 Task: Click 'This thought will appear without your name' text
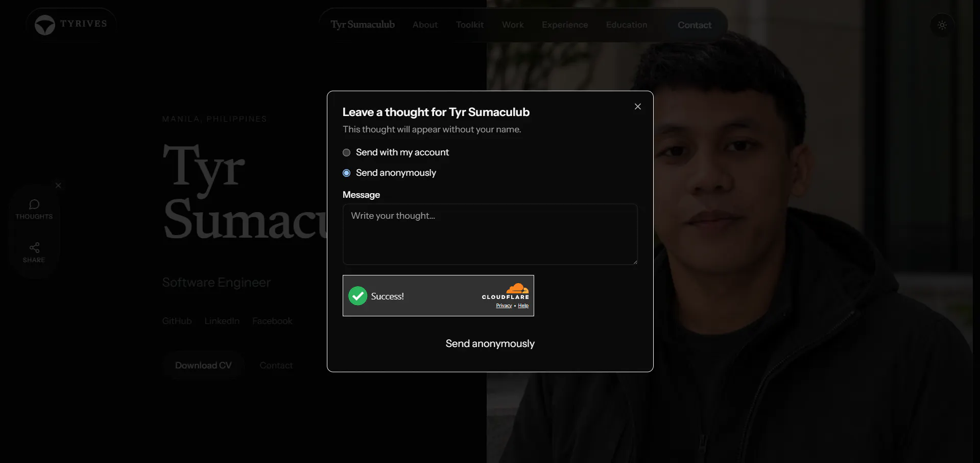click(432, 129)
